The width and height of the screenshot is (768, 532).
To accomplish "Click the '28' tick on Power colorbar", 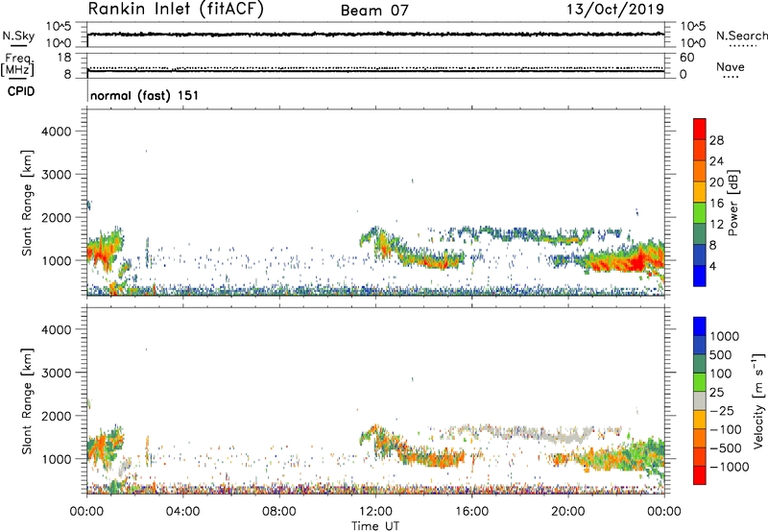I will pyautogui.click(x=716, y=140).
